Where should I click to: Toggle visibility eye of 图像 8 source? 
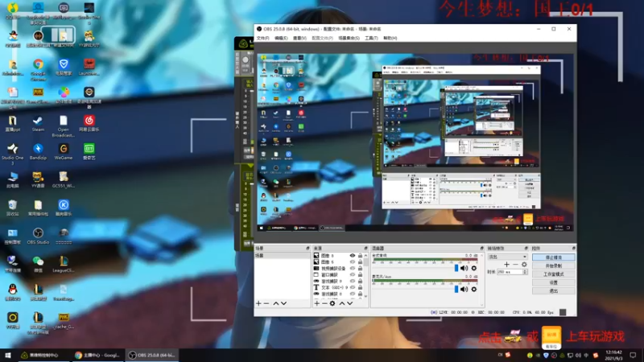pos(353,255)
